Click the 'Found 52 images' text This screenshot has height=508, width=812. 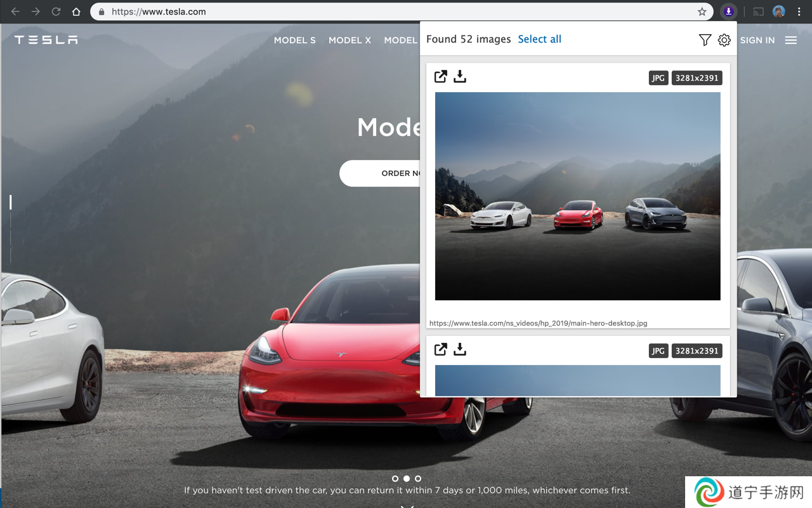[x=468, y=39]
